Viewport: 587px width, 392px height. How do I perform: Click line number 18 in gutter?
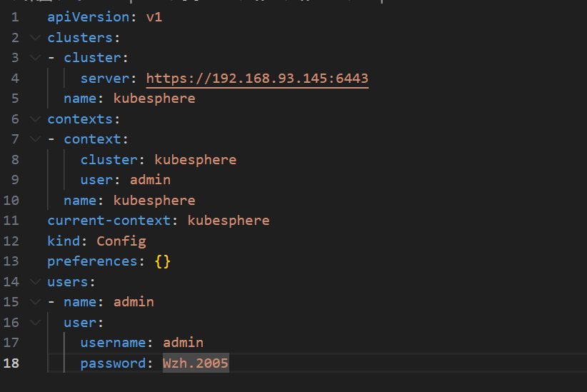11,363
